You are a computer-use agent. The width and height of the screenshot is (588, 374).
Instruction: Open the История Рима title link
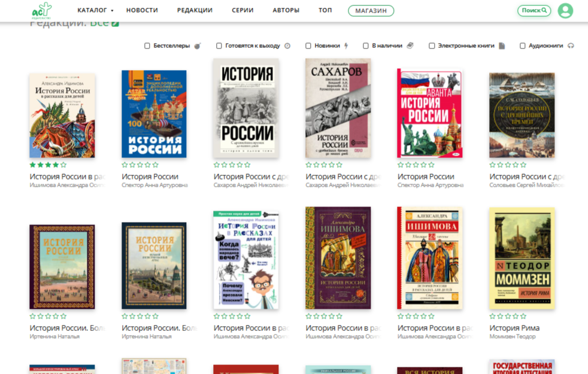pos(514,328)
